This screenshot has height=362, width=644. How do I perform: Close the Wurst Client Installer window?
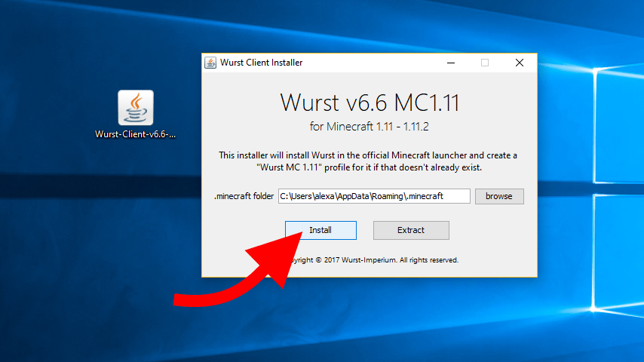[x=520, y=63]
